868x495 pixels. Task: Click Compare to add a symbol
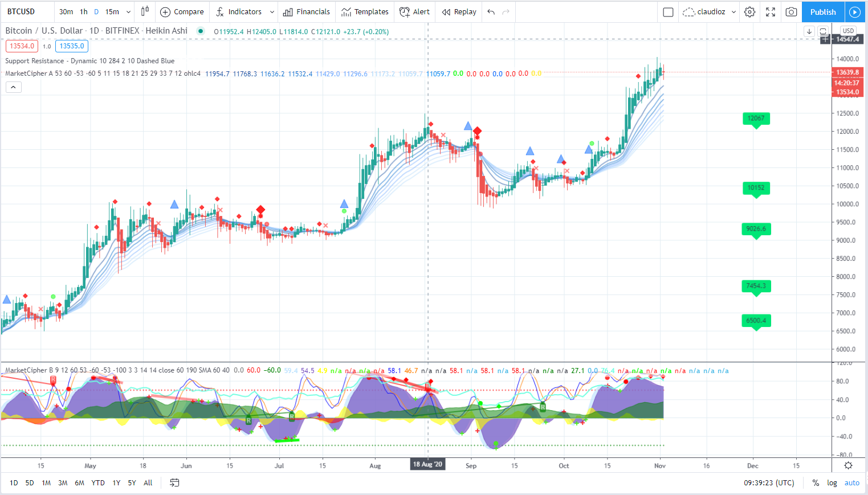click(182, 11)
